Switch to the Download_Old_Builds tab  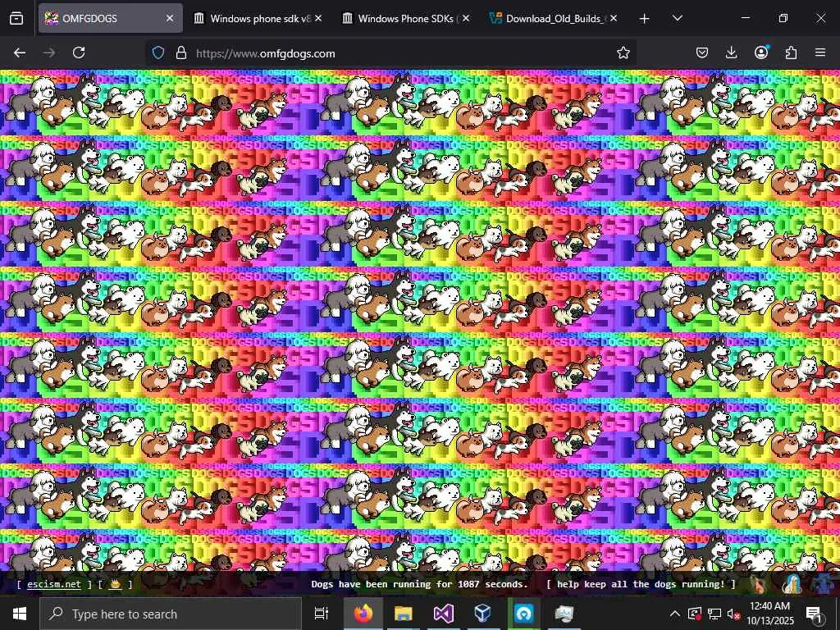(x=555, y=18)
